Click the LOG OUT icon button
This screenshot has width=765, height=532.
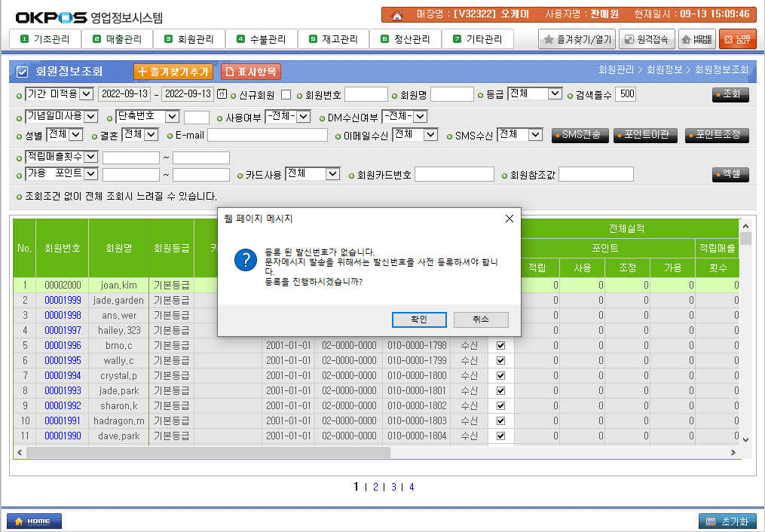pyautogui.click(x=737, y=39)
